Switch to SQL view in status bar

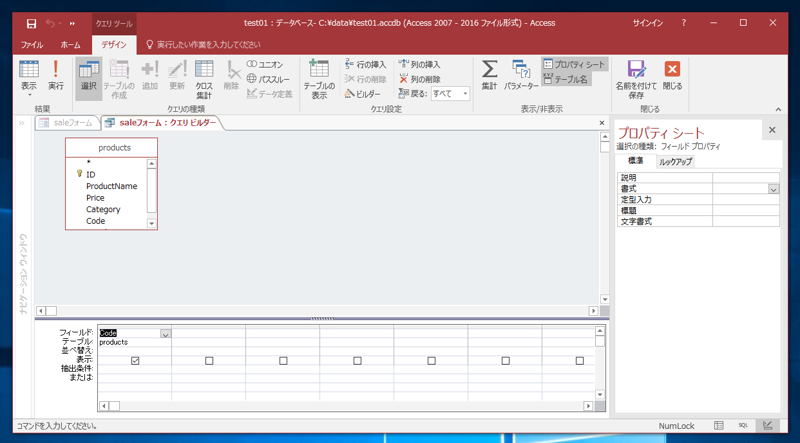[743, 426]
